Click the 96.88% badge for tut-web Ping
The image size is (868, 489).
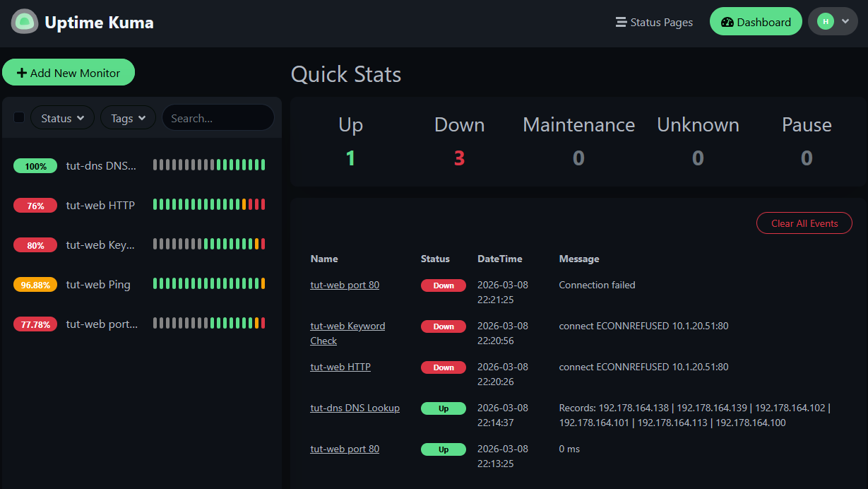[35, 284]
